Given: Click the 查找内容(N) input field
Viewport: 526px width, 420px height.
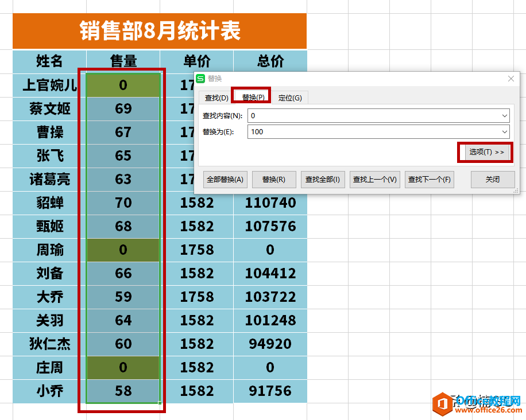Looking at the screenshot, I should [379, 116].
